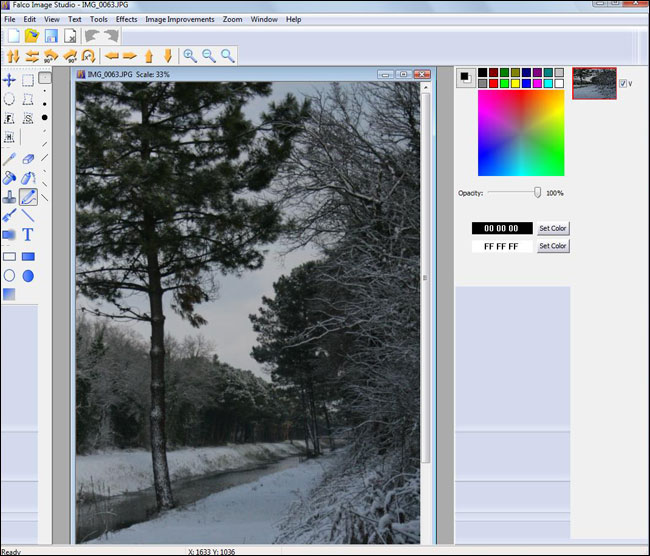
Task: Create a new document with blank page icon
Action: pyautogui.click(x=12, y=36)
